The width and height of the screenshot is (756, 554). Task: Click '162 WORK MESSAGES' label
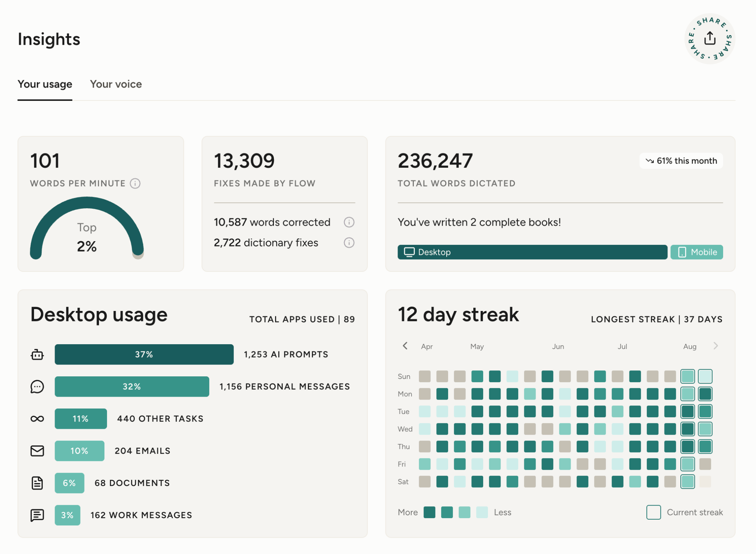[141, 515]
